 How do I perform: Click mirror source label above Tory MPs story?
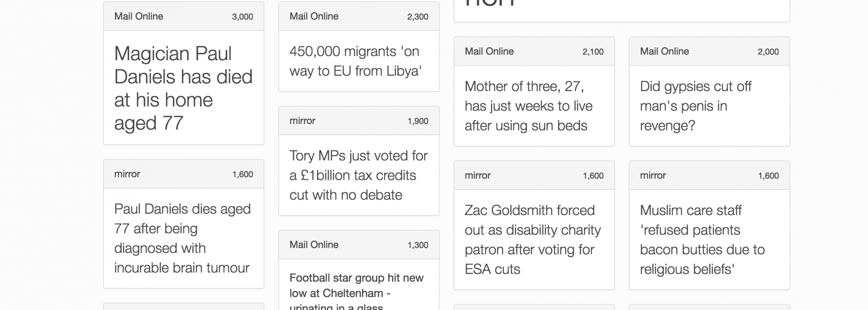302,121
